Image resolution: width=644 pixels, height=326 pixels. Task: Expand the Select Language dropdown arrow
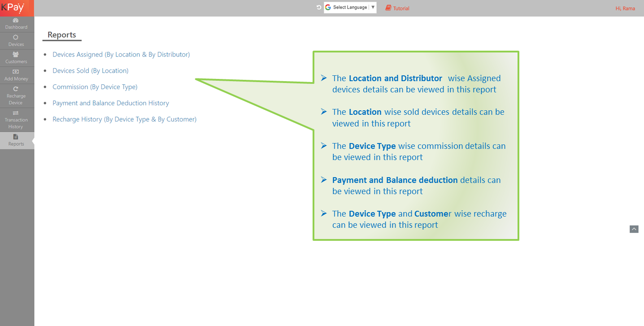pos(373,8)
